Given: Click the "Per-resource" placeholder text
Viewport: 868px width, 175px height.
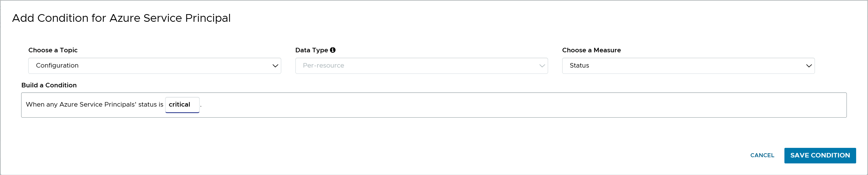Looking at the screenshot, I should click(323, 65).
